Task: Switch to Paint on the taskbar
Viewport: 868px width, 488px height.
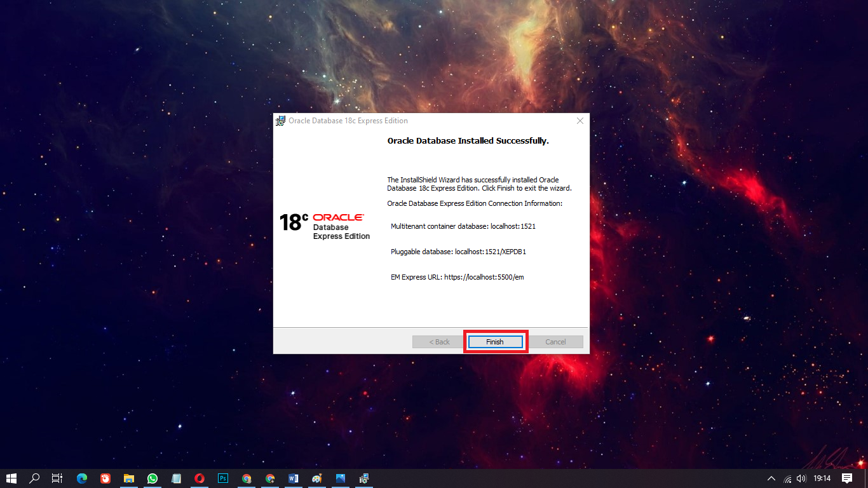Action: click(317, 478)
